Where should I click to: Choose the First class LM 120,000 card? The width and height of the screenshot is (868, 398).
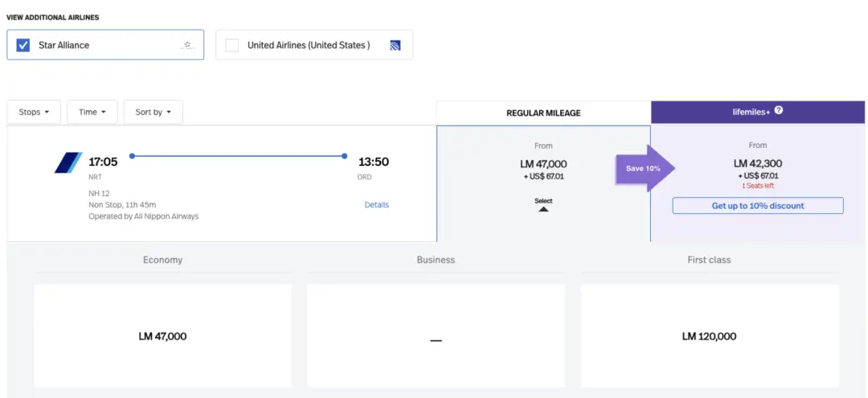(x=709, y=336)
